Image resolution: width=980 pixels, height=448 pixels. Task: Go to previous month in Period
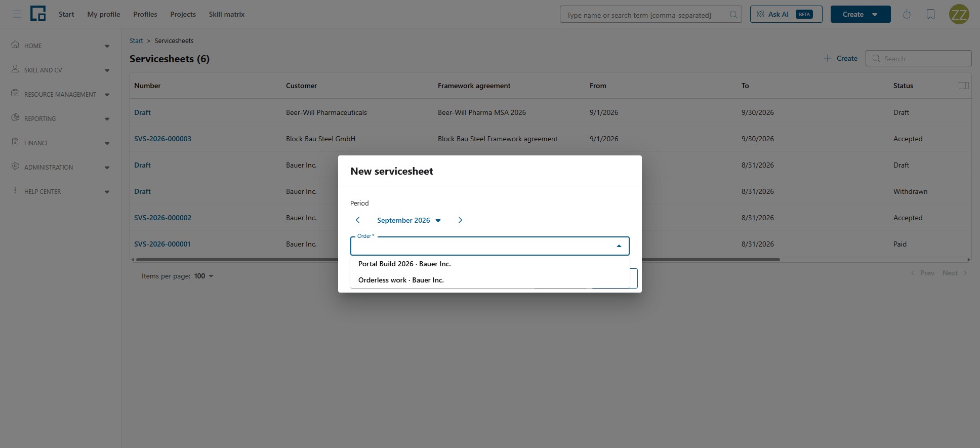pyautogui.click(x=358, y=220)
